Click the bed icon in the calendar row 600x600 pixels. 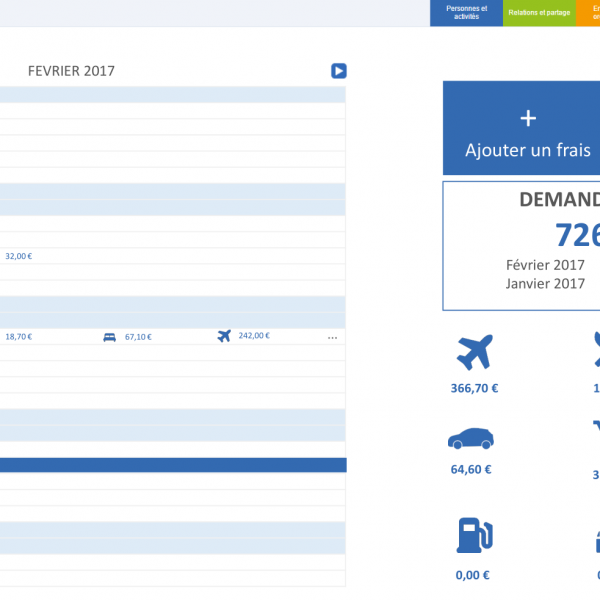109,337
